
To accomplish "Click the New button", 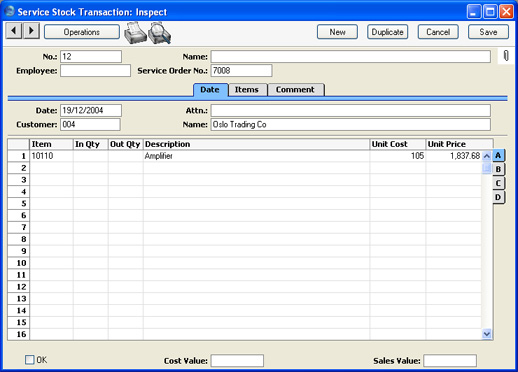I will click(x=337, y=32).
